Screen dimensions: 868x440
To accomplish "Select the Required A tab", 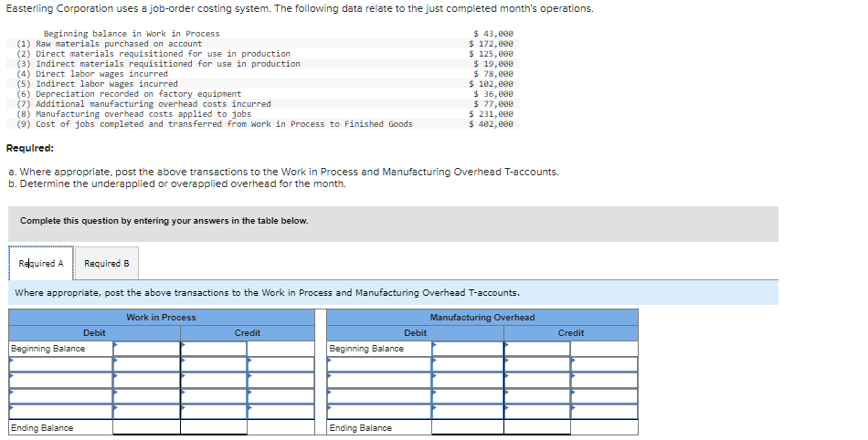I will pos(41,264).
